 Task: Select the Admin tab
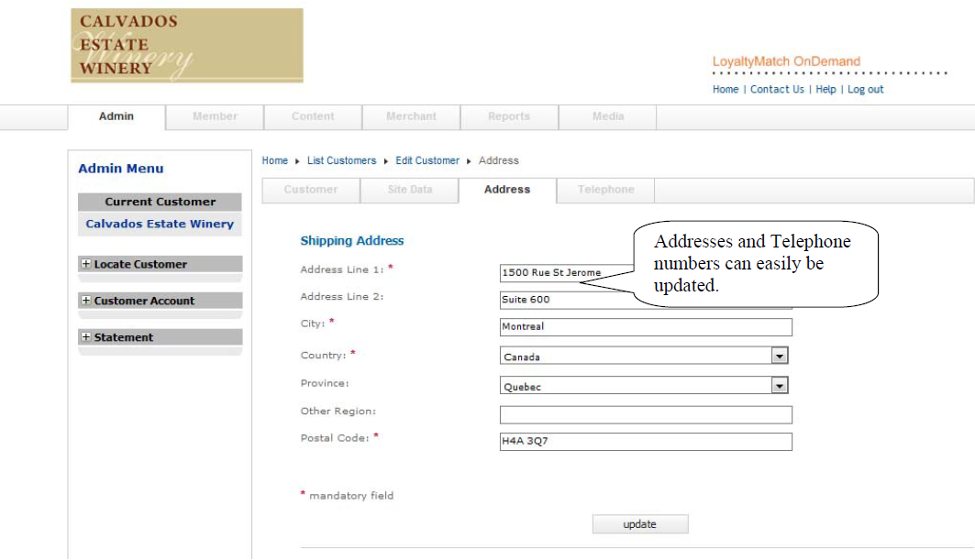pyautogui.click(x=116, y=116)
